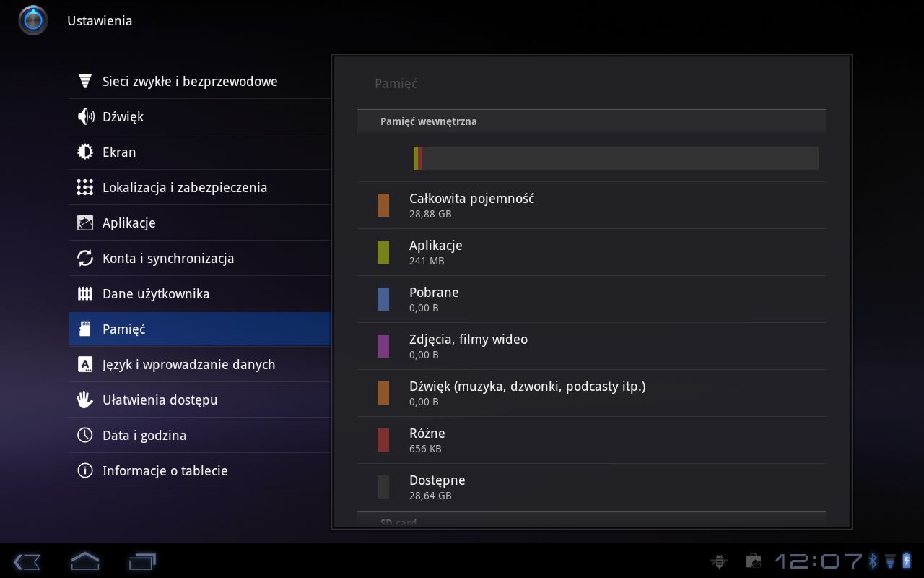Image resolution: width=924 pixels, height=578 pixels.
Task: Click the green Aplikacje color swatch
Action: pos(383,252)
